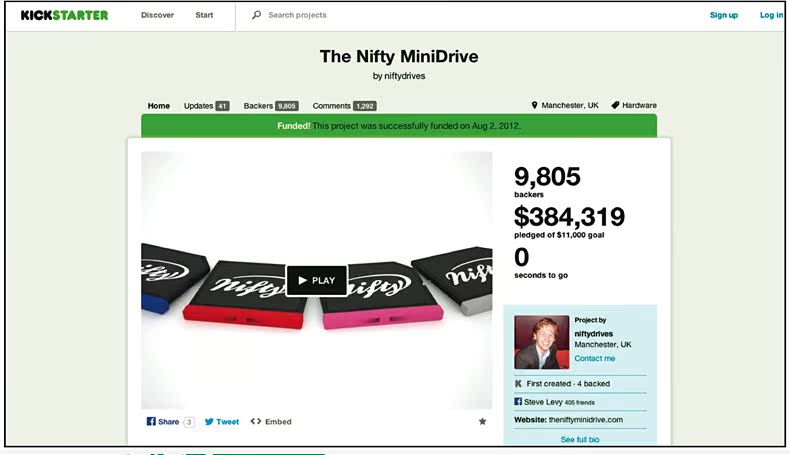Screen dimensions: 790x455
Task: Open the Comments tab
Action: point(344,106)
